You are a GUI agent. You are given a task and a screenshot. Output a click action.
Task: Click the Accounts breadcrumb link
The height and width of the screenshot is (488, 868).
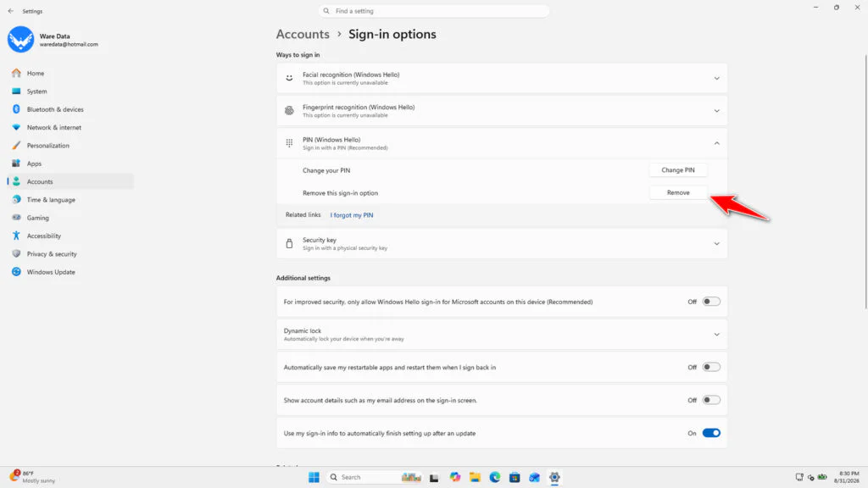click(x=303, y=34)
